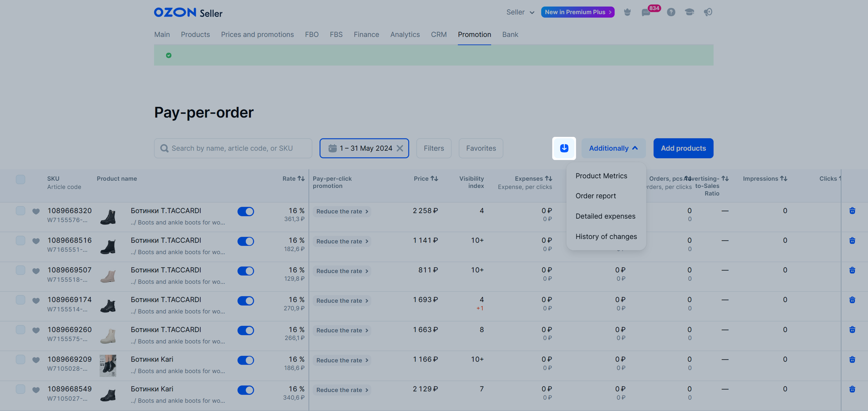The width and height of the screenshot is (868, 411).
Task: Click the crown premium icon in header
Action: click(627, 12)
